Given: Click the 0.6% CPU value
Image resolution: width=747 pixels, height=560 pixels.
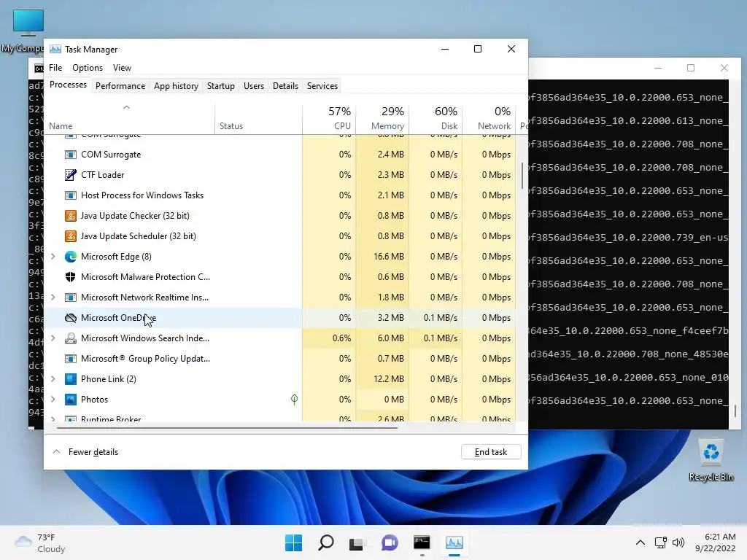Looking at the screenshot, I should pos(341,338).
